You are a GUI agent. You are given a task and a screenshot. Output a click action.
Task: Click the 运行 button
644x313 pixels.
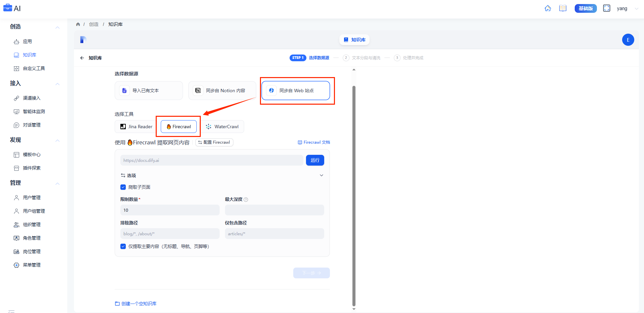click(315, 160)
